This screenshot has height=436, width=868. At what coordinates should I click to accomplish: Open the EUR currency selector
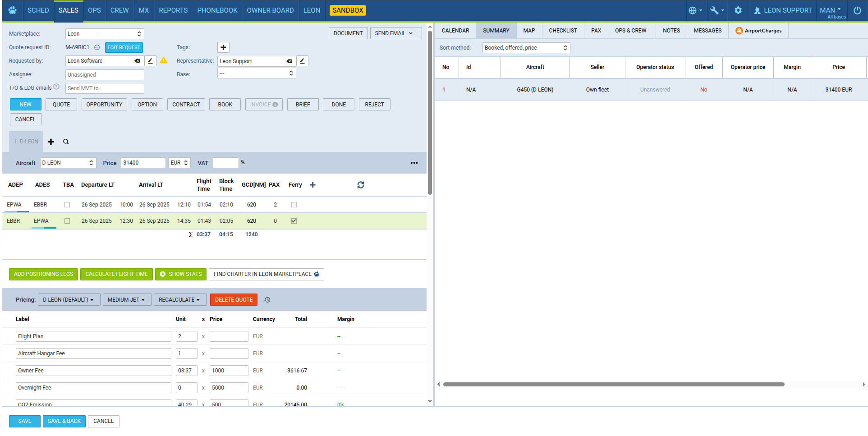click(x=179, y=163)
